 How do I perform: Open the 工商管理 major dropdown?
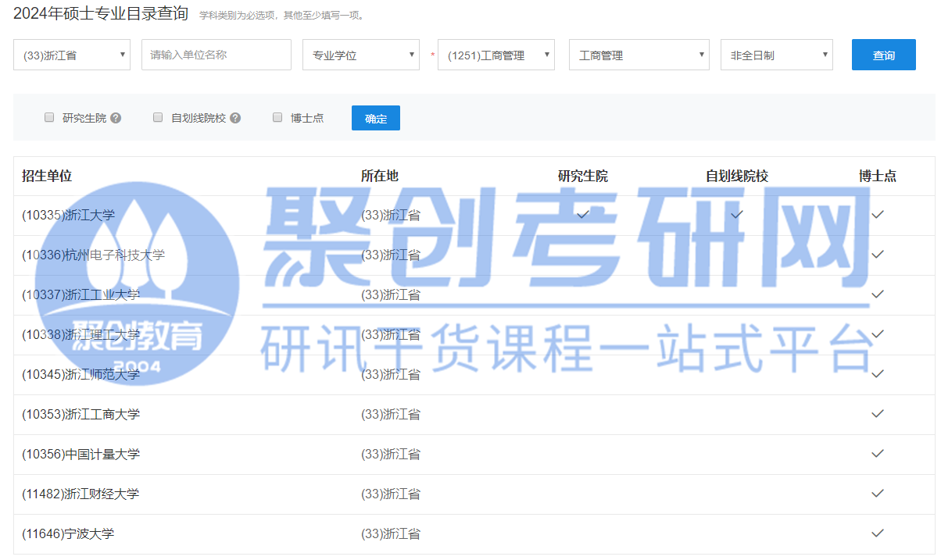click(639, 55)
